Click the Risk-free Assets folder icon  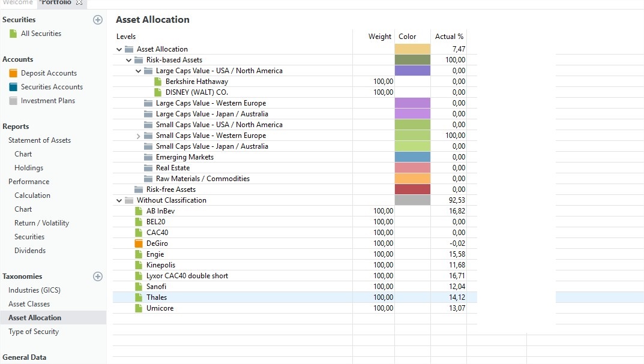coord(139,189)
